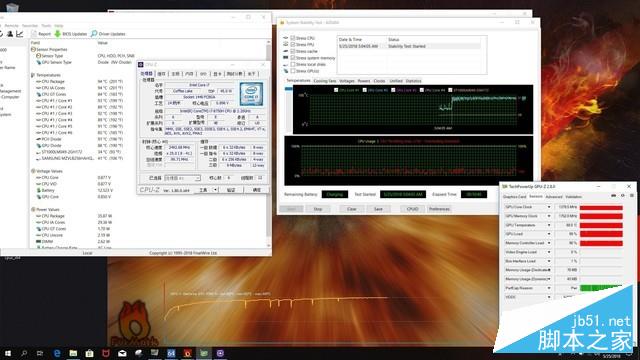Open Advanced tab in GPU-Z
Screen dimensions: 640x360
click(554, 197)
